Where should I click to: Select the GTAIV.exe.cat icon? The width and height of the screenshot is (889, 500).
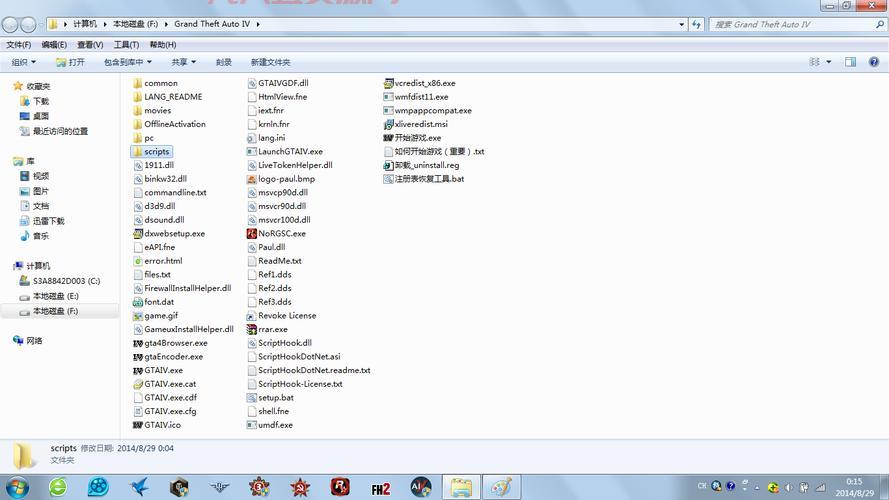point(138,384)
